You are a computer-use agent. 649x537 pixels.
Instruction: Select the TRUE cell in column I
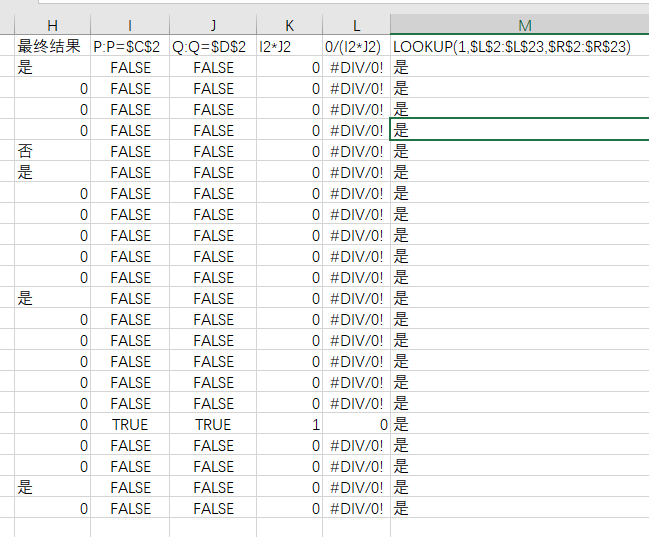click(130, 424)
